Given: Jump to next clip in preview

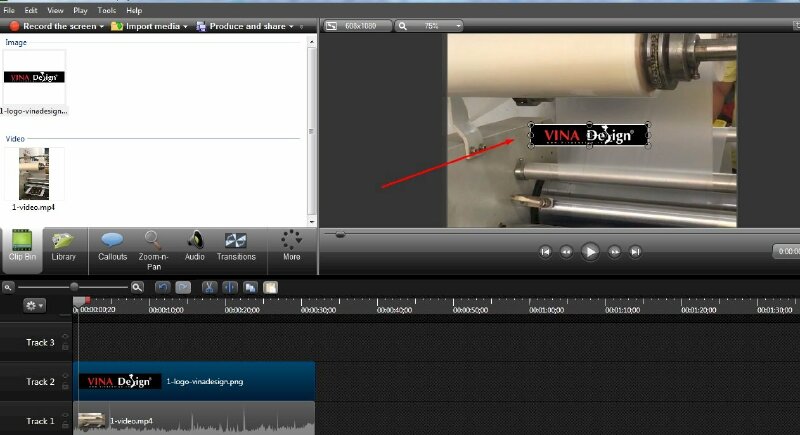Looking at the screenshot, I should 635,251.
